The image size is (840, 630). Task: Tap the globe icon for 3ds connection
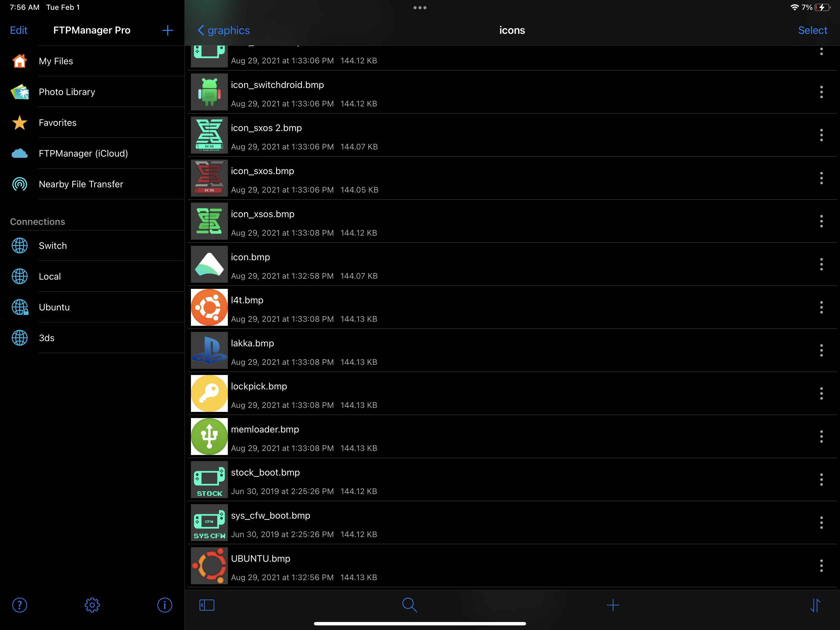click(x=19, y=338)
